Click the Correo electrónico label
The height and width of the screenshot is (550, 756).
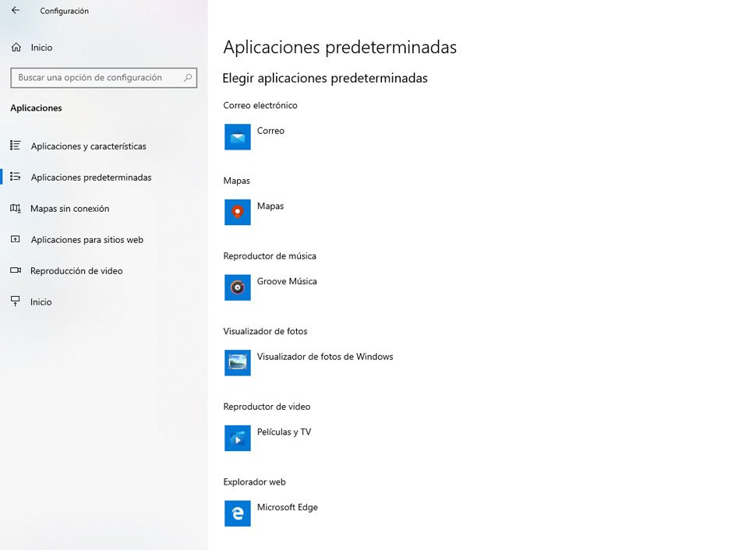[260, 105]
